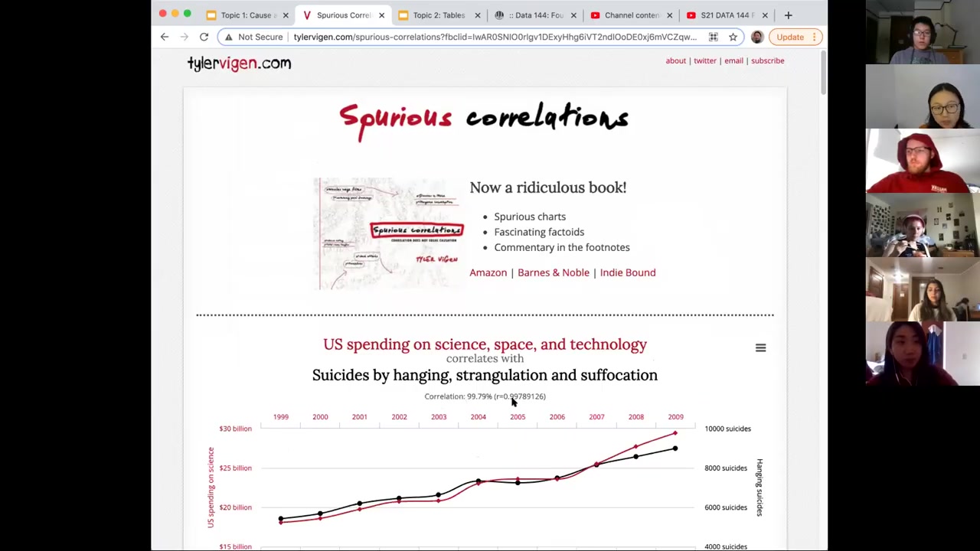Select the top participant video thumbnail
This screenshot has width=980, height=551.
923,32
